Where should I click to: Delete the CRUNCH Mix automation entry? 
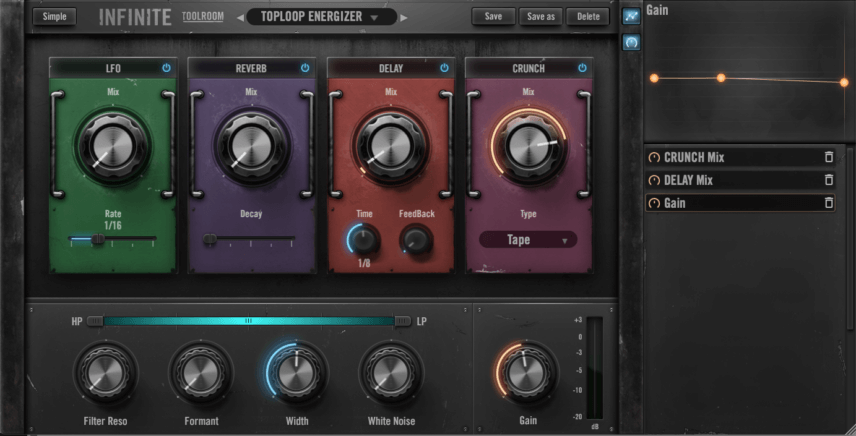(829, 157)
